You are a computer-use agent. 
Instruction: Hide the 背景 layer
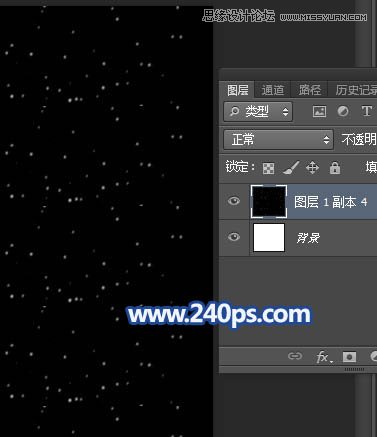click(x=234, y=237)
